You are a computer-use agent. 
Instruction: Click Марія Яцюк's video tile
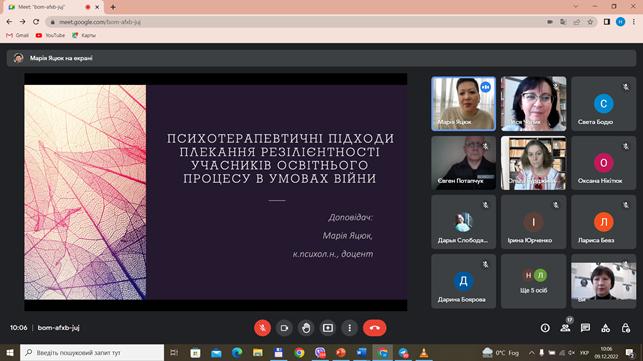coord(463,104)
